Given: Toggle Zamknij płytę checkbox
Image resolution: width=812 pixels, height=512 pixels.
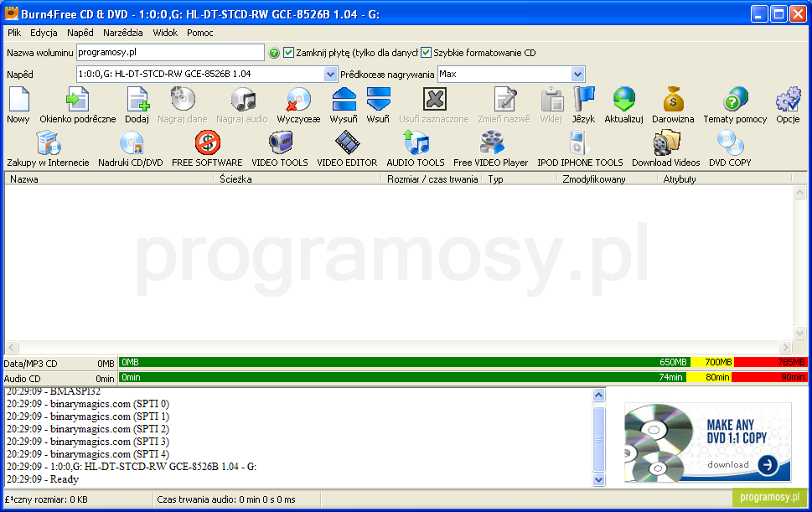Looking at the screenshot, I should click(x=289, y=52).
